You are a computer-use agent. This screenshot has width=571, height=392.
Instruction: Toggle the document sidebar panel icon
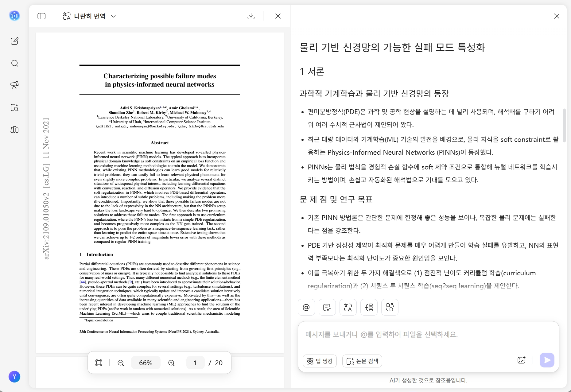[x=41, y=16]
